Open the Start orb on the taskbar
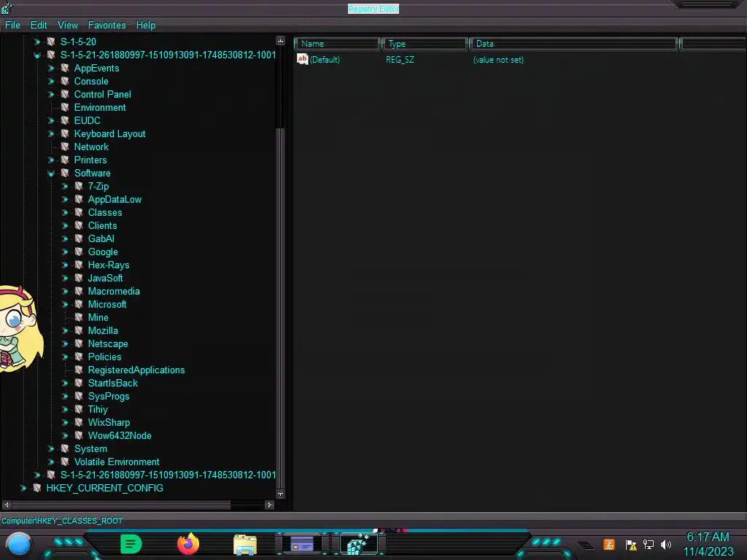 pyautogui.click(x=18, y=544)
